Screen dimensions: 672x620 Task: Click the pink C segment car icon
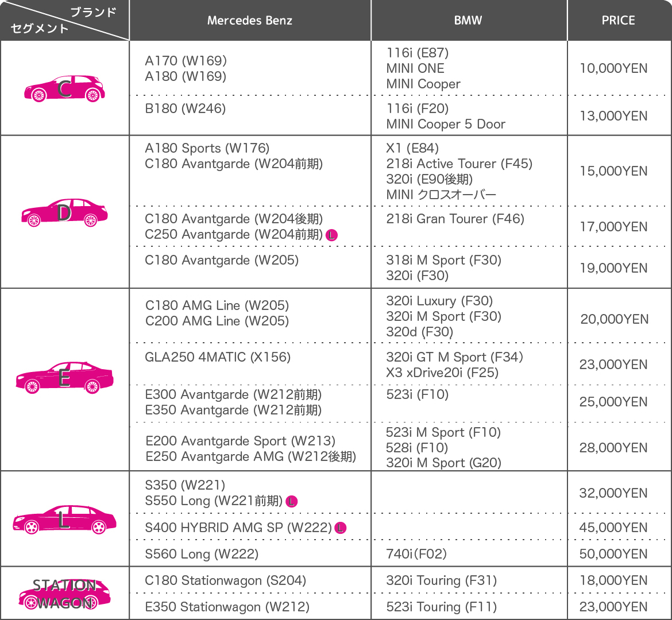[64, 88]
